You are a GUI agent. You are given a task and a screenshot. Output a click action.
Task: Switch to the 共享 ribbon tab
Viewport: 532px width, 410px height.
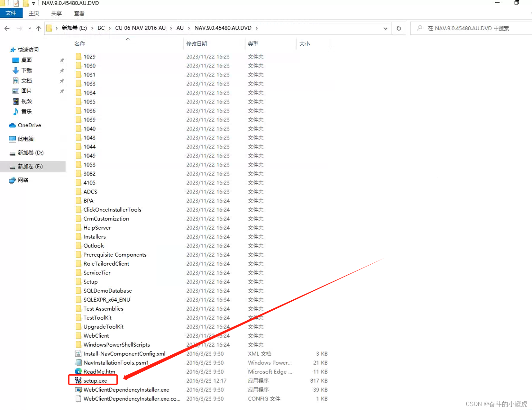point(56,13)
